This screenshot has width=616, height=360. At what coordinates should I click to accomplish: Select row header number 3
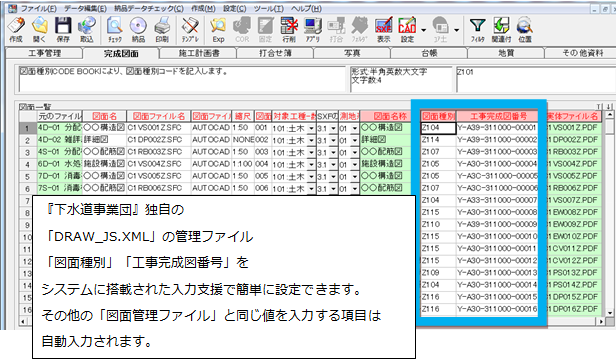[x=28, y=152]
